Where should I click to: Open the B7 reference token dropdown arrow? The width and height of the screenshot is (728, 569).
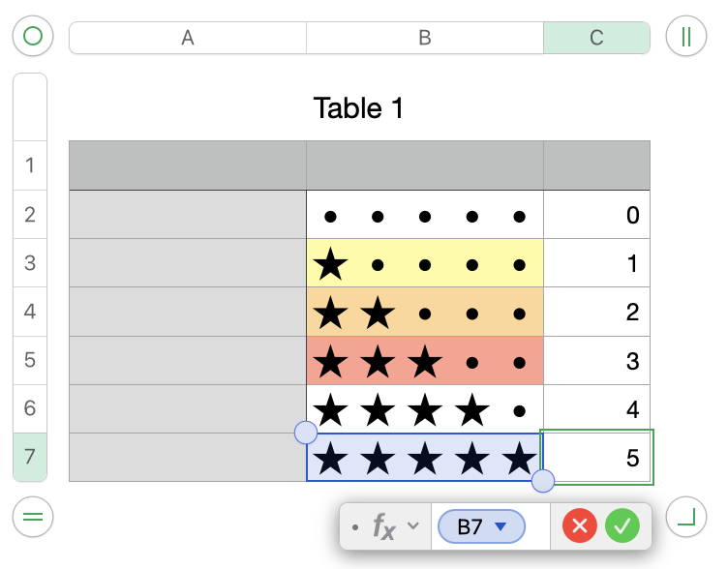[500, 526]
